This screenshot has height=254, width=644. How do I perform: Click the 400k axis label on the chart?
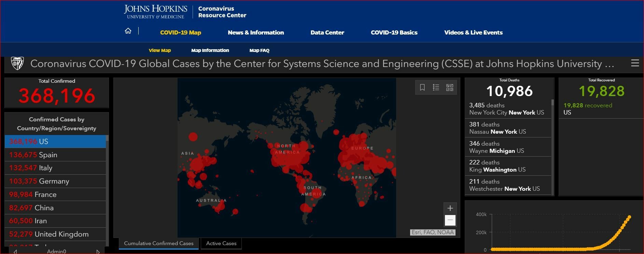pos(481,215)
